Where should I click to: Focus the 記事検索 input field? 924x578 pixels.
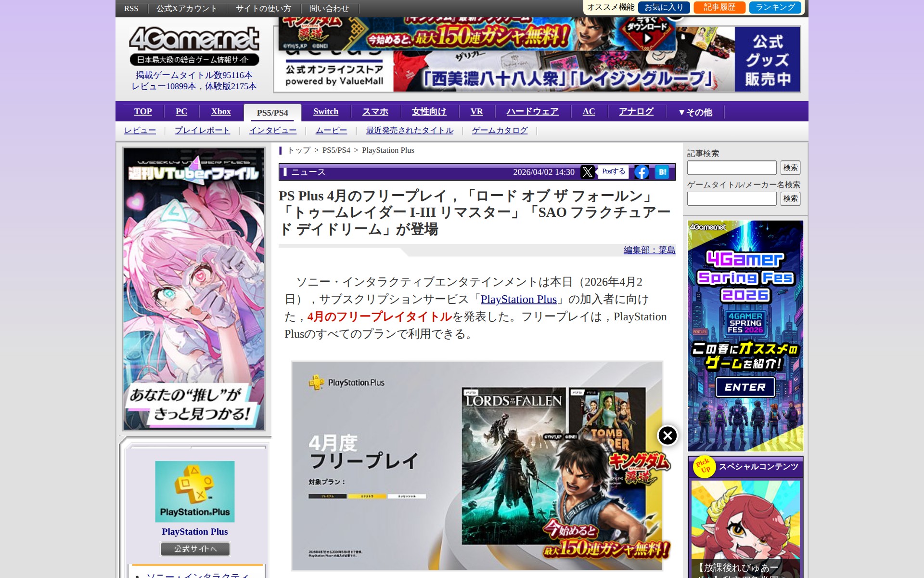click(731, 168)
